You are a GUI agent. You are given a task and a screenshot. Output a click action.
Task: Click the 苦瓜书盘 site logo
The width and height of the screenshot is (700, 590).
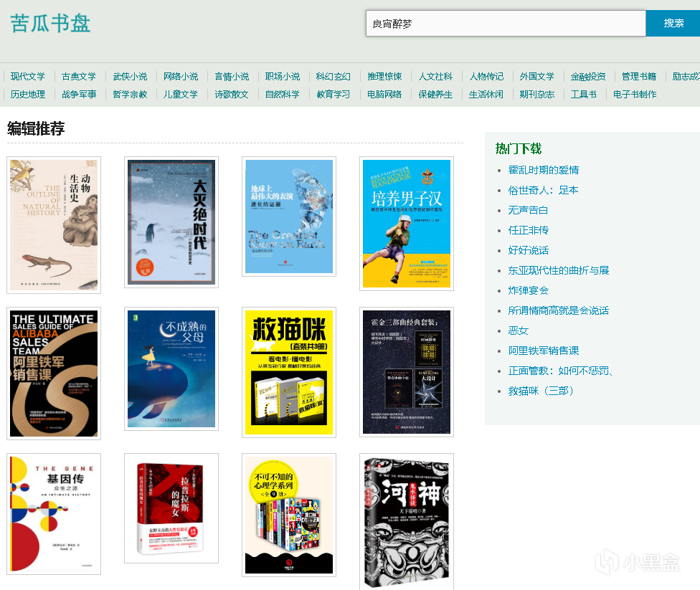50,24
